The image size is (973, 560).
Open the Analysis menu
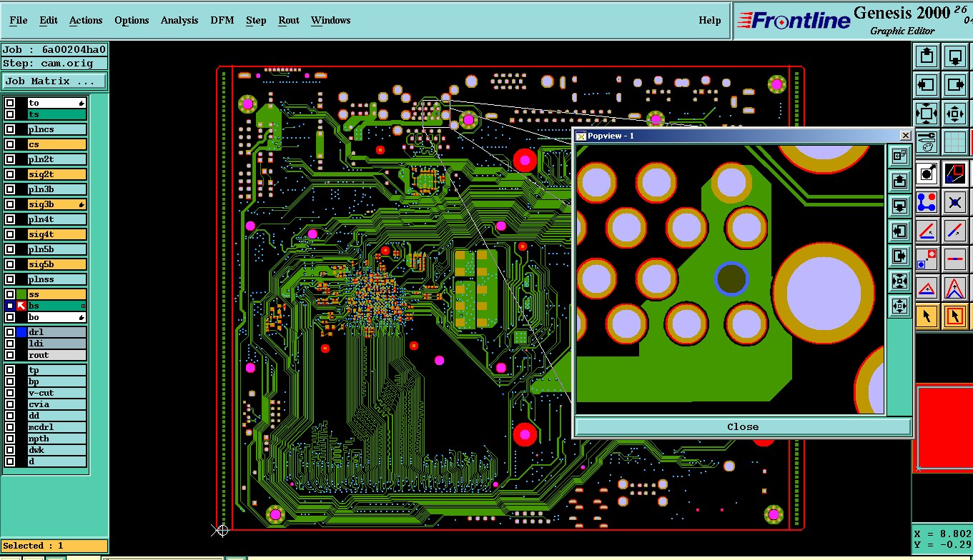(179, 20)
